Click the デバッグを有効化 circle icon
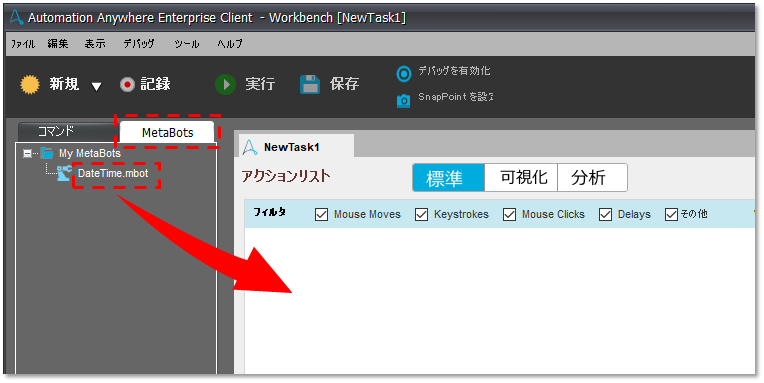764x383 pixels. coord(404,74)
